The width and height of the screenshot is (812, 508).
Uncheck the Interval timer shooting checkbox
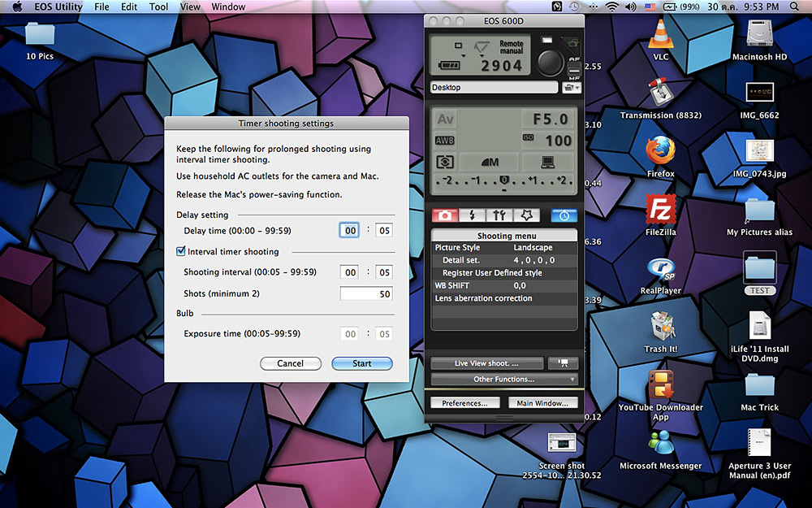tap(181, 251)
